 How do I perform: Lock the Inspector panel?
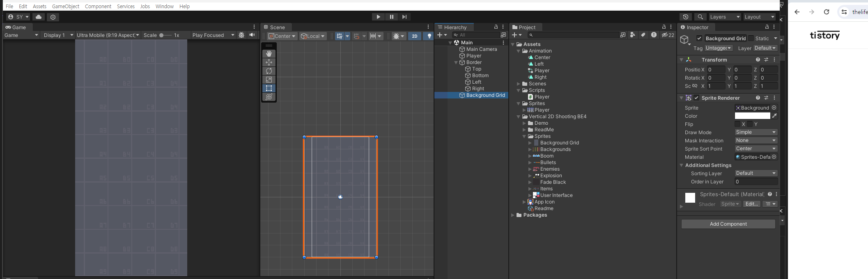point(767,27)
